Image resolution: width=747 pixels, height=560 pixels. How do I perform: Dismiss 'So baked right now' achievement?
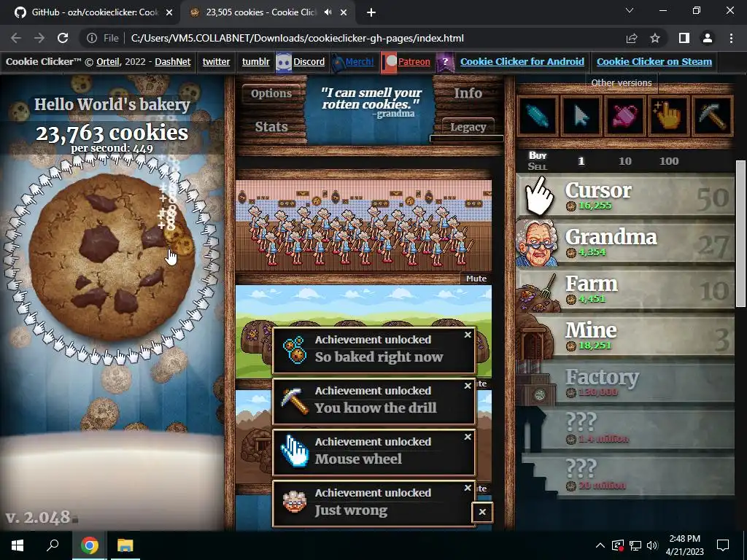[468, 335]
